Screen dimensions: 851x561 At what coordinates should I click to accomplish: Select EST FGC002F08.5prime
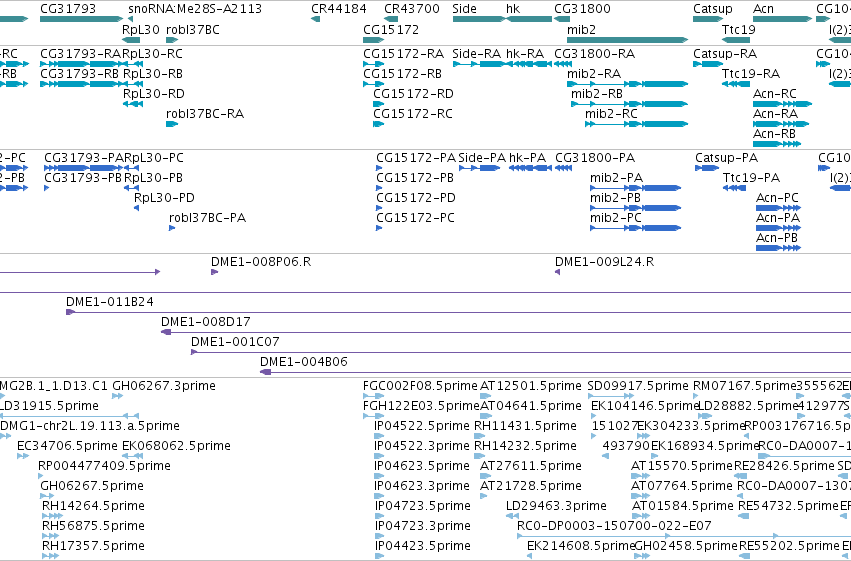(420, 386)
